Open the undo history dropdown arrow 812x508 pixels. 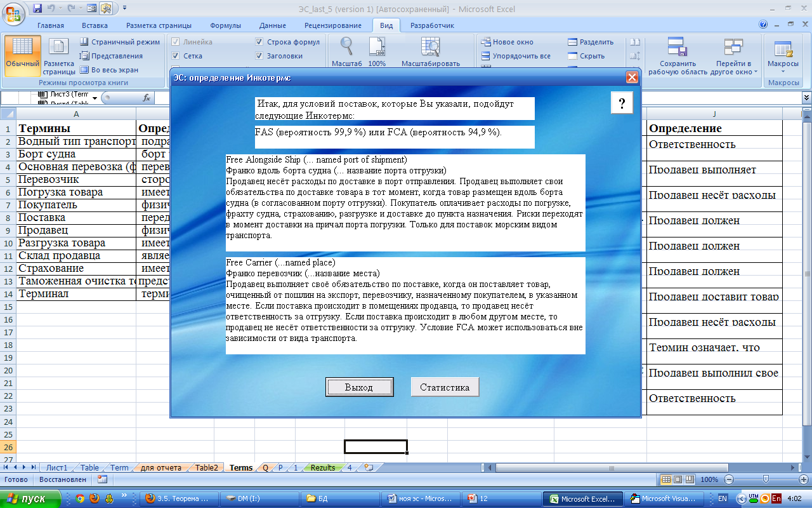tap(60, 8)
